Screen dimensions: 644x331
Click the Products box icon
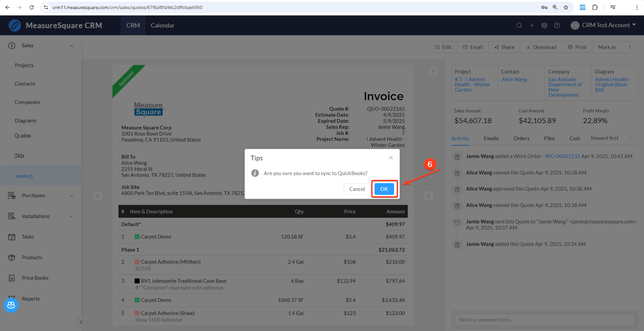coord(12,257)
